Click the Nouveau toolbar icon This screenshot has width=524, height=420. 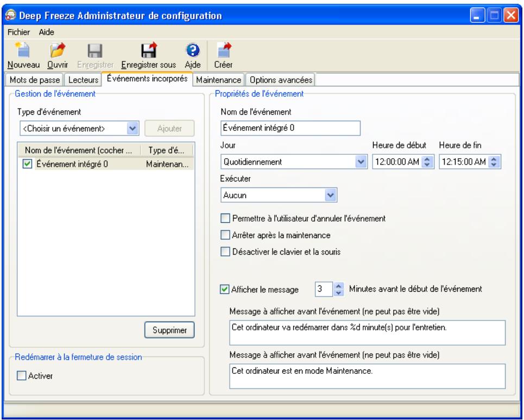point(23,51)
